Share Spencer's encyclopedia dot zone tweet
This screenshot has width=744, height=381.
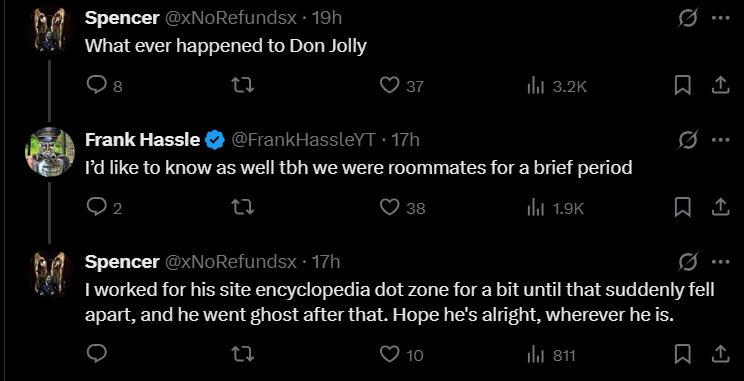pos(720,353)
